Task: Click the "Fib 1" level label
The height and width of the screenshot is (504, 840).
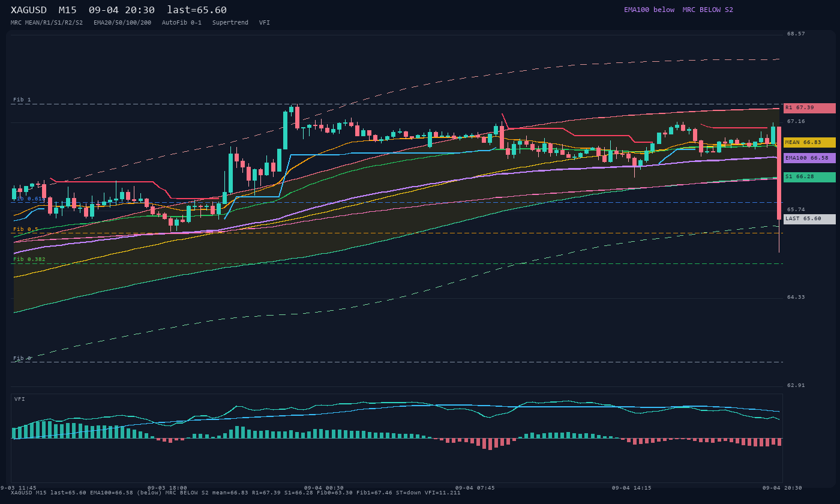Action: (x=22, y=100)
